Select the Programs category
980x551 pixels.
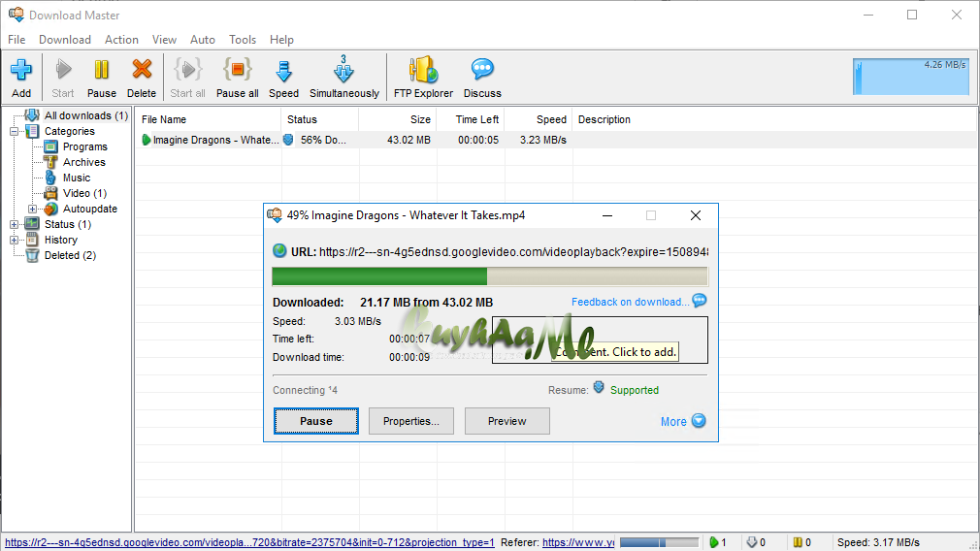(x=85, y=146)
